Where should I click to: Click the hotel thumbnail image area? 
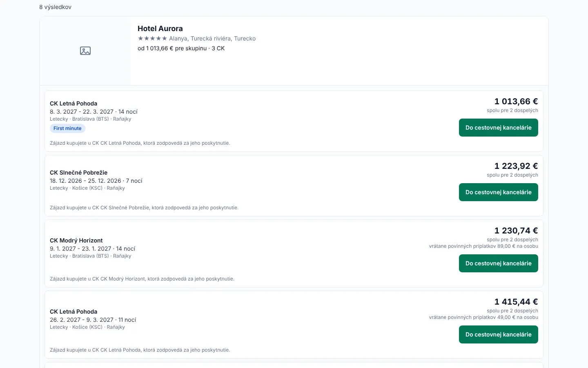point(85,51)
